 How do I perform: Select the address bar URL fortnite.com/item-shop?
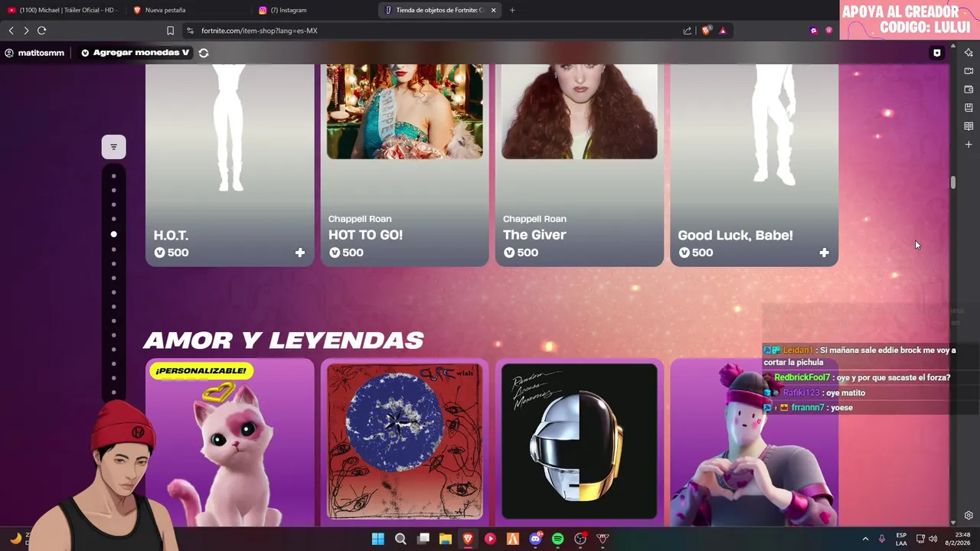(260, 31)
